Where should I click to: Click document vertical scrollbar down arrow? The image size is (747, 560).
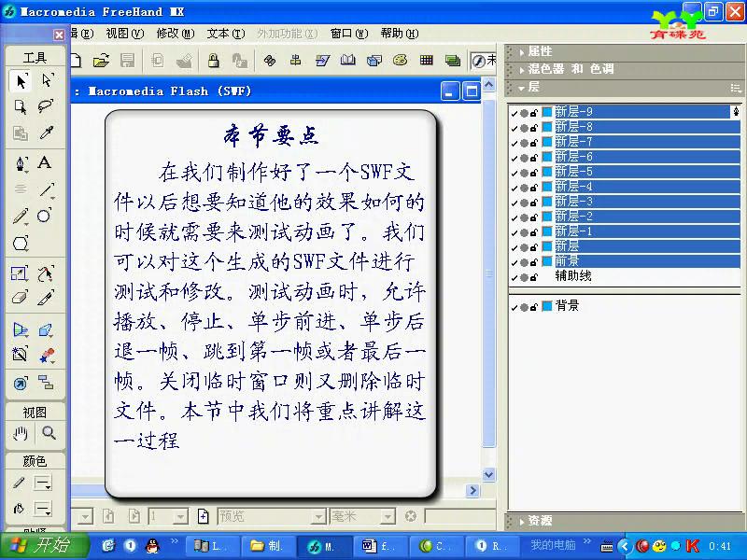coord(488,474)
